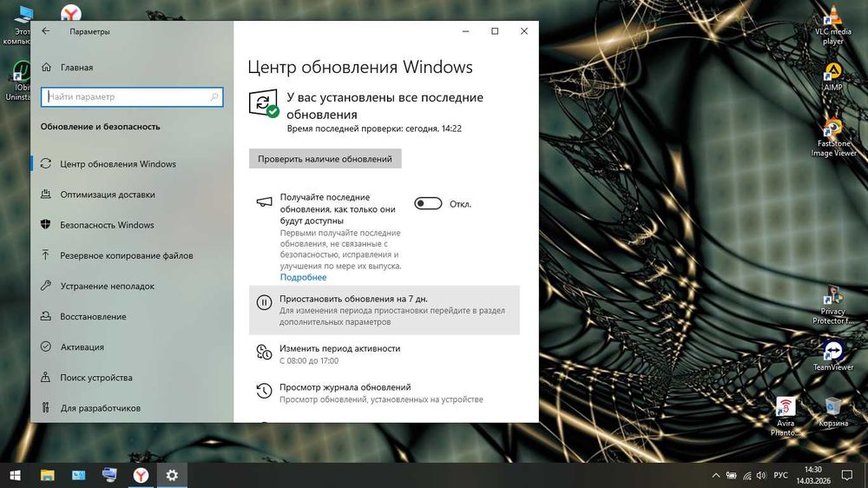This screenshot has width=868, height=488.
Task: Click the volume speaker tray icon
Action: click(762, 475)
